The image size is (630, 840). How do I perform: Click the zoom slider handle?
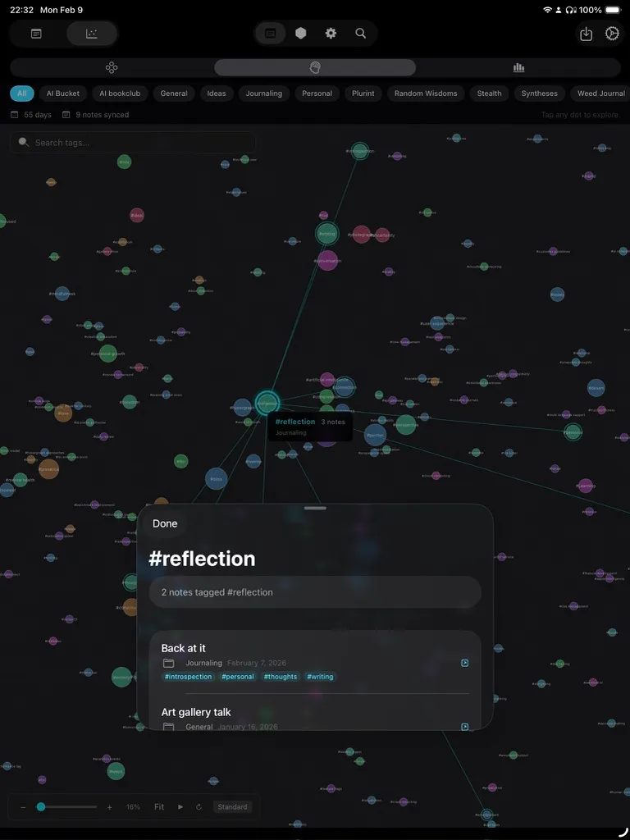[41, 807]
